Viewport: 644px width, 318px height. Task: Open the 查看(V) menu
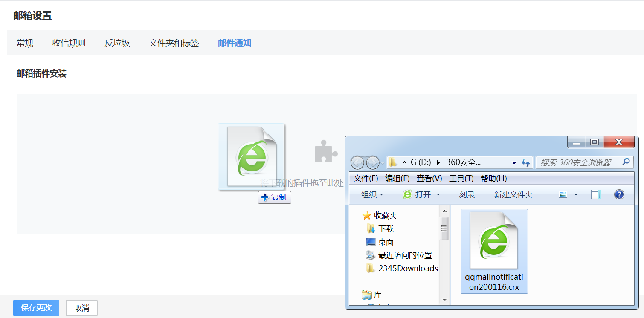coord(429,179)
